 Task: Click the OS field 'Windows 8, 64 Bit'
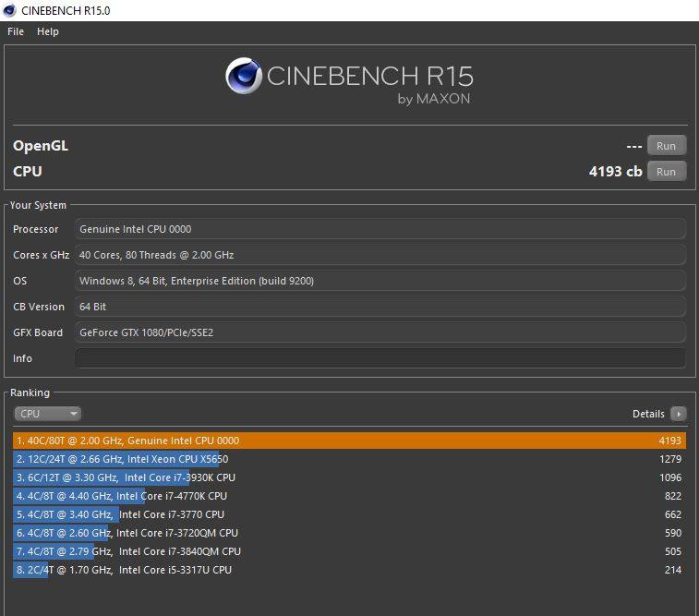click(x=380, y=281)
